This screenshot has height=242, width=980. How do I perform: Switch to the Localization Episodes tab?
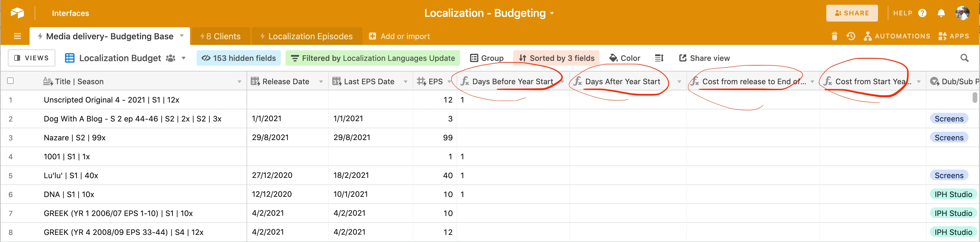tap(307, 36)
